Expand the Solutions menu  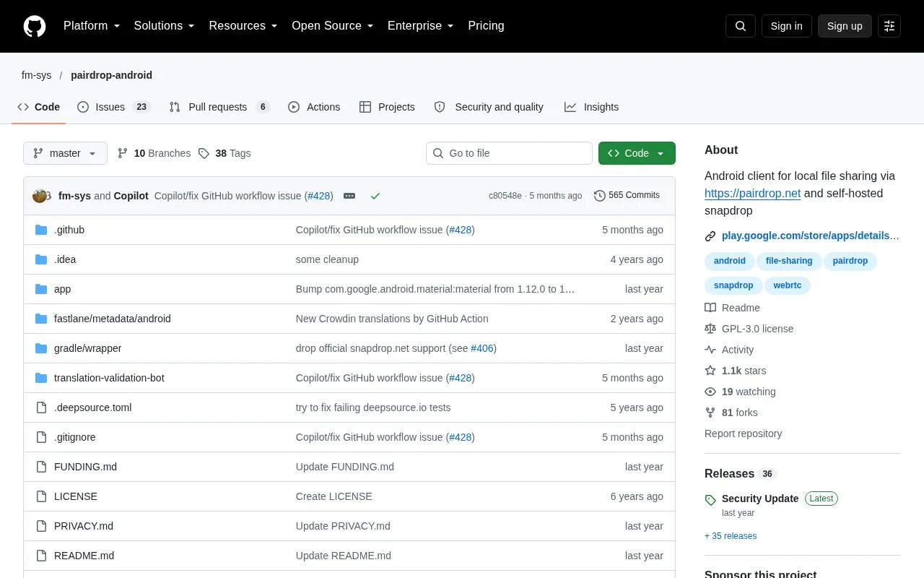(165, 26)
